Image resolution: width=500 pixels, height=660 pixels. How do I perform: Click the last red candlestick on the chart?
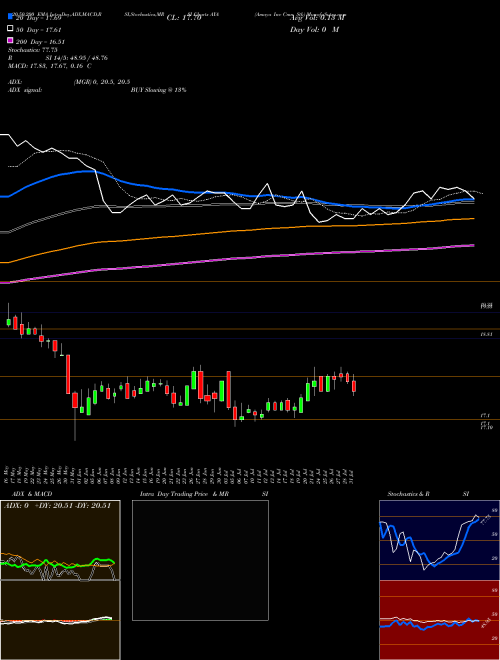pos(354,386)
